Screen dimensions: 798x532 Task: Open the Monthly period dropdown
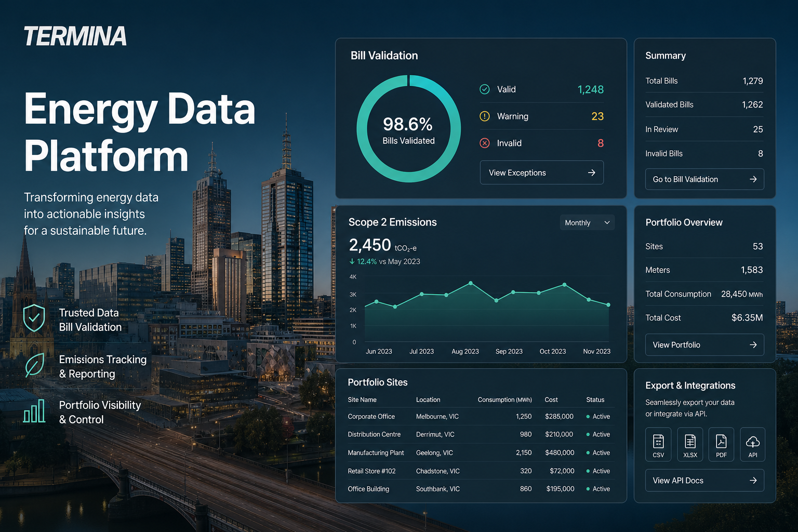[587, 222]
